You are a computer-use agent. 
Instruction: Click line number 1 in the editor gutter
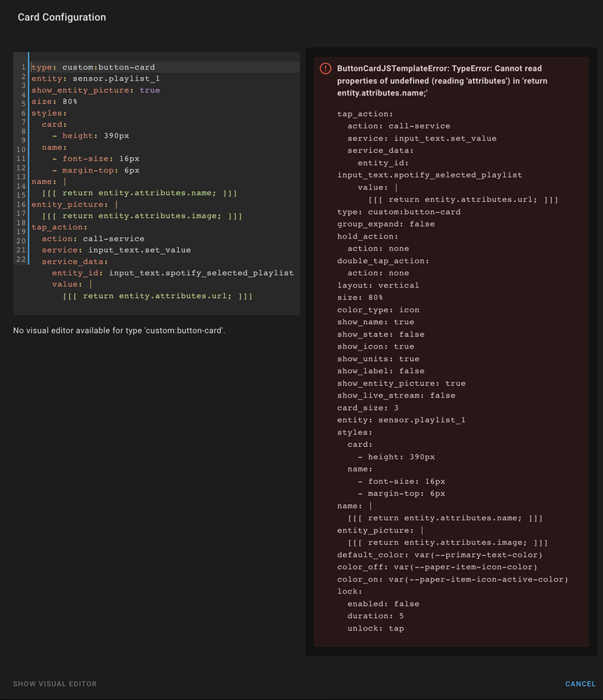[x=23, y=67]
